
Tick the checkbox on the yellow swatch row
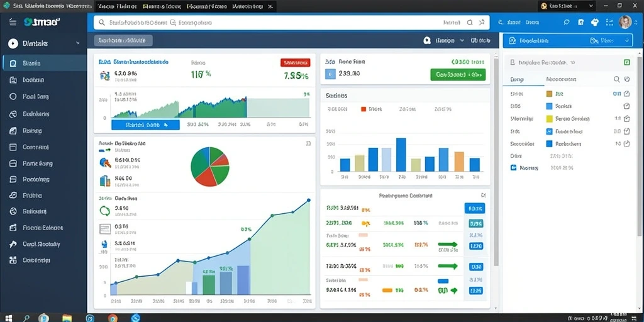click(x=627, y=119)
